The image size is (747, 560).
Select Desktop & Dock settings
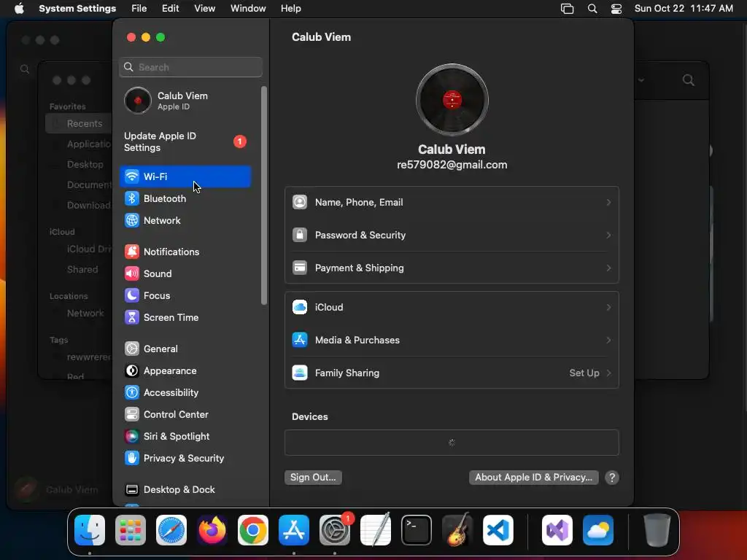coord(185,489)
